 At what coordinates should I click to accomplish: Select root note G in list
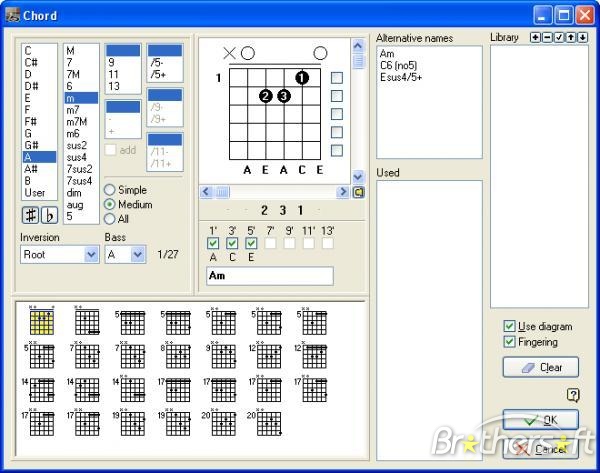40,134
